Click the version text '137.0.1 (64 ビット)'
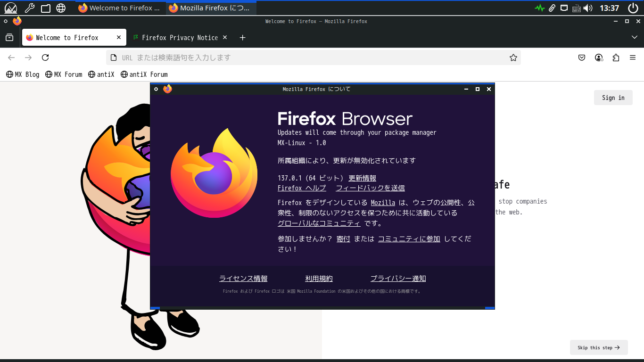This screenshot has width=644, height=362. click(x=311, y=178)
